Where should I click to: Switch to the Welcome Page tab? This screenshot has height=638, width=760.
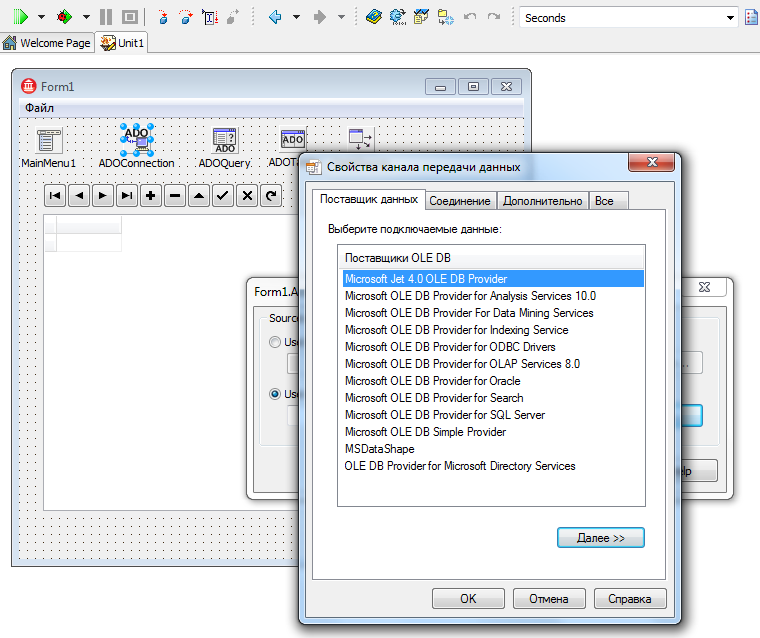tap(47, 43)
